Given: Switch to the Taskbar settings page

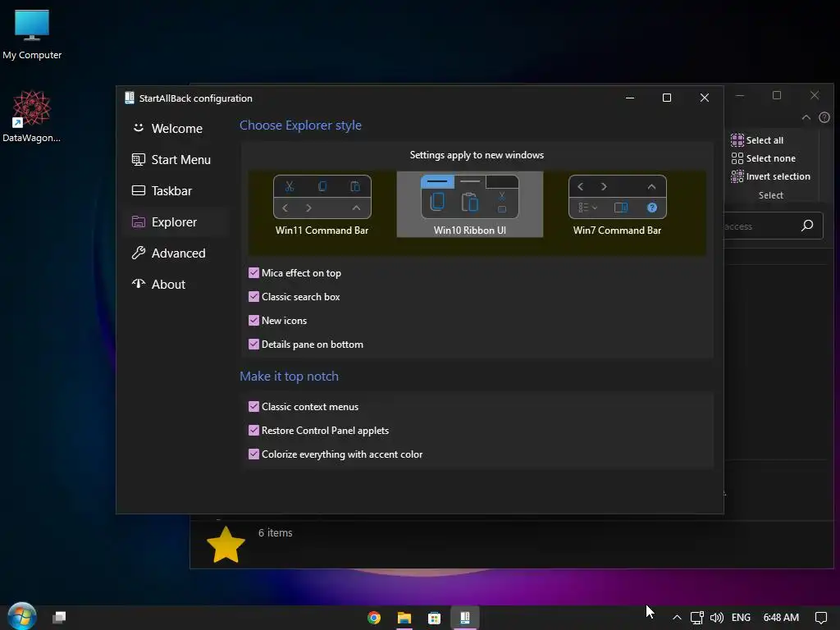Looking at the screenshot, I should pos(176,190).
